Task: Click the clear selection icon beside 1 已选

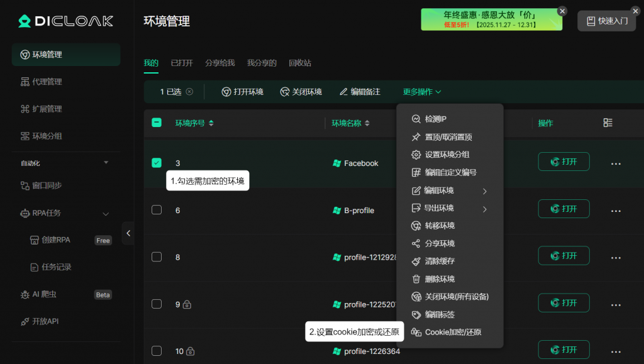Action: click(189, 92)
